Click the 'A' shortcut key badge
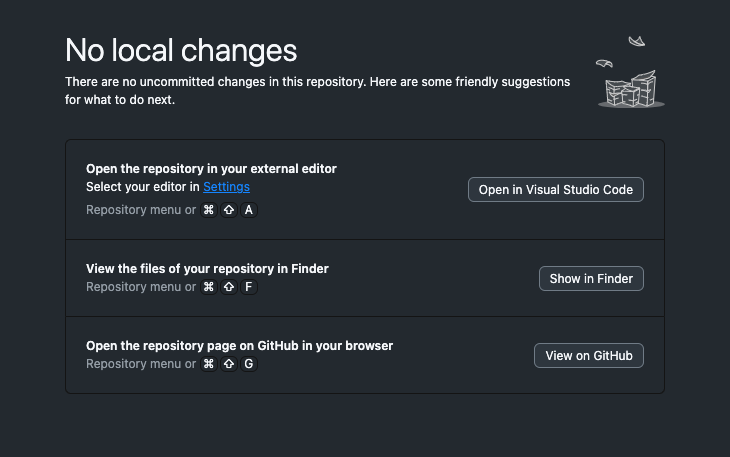Viewport: 730px width, 457px height. 249,210
